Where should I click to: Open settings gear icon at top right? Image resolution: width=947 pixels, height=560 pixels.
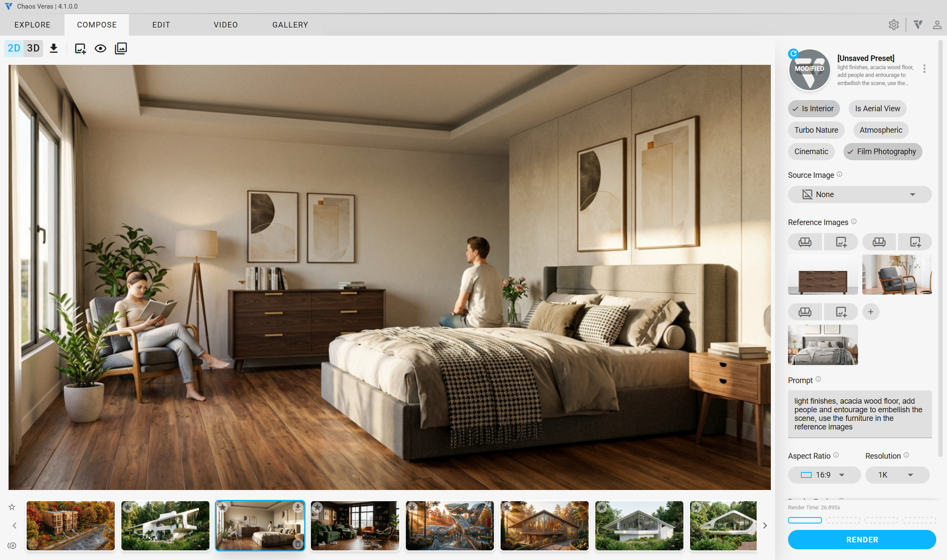click(893, 25)
